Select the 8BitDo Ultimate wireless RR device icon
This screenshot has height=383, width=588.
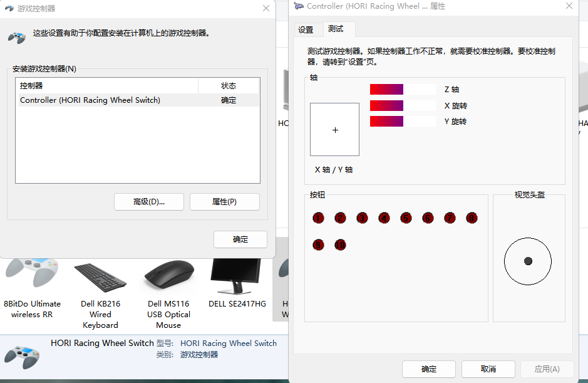pos(33,274)
